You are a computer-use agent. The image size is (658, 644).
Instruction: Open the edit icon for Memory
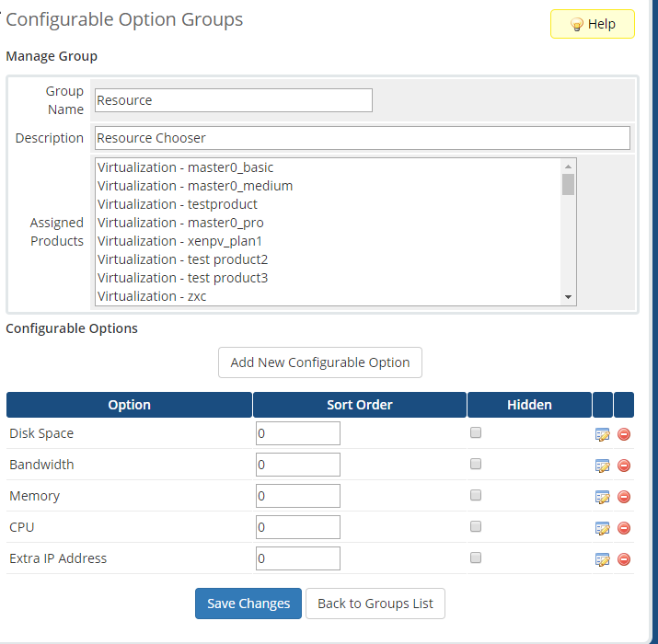(603, 497)
